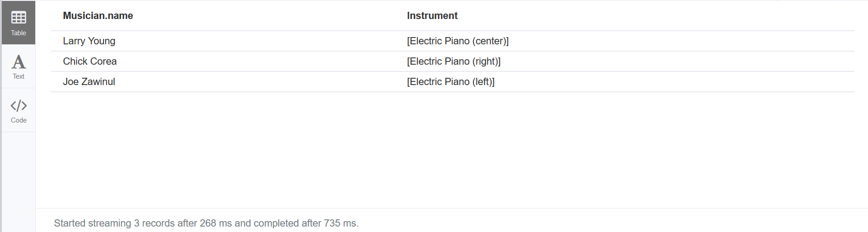
Task: Select the Chick Corea cell
Action: [90, 62]
